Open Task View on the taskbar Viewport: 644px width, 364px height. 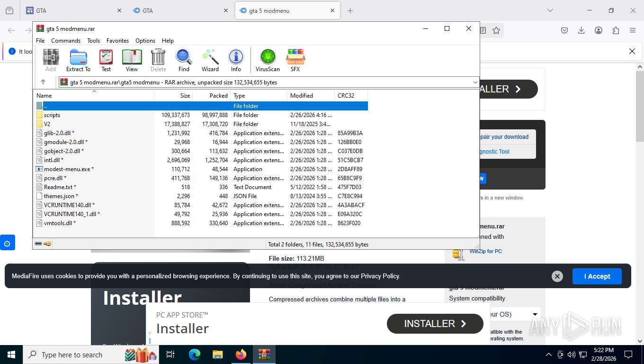171,355
